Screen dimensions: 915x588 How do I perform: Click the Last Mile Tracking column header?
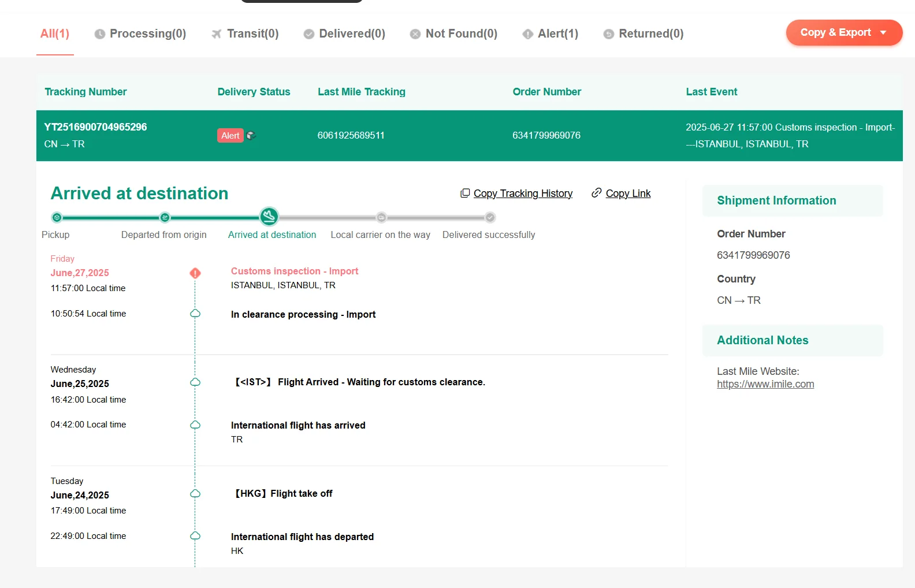coord(362,92)
